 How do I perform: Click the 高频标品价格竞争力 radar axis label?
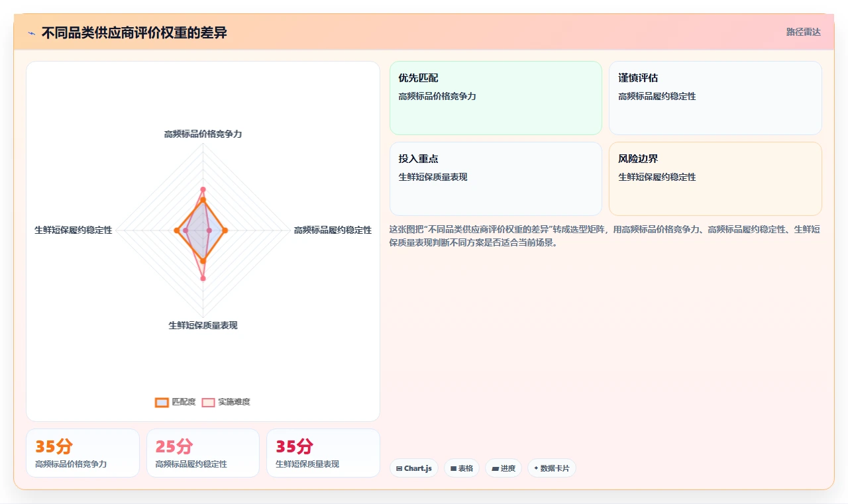click(203, 134)
